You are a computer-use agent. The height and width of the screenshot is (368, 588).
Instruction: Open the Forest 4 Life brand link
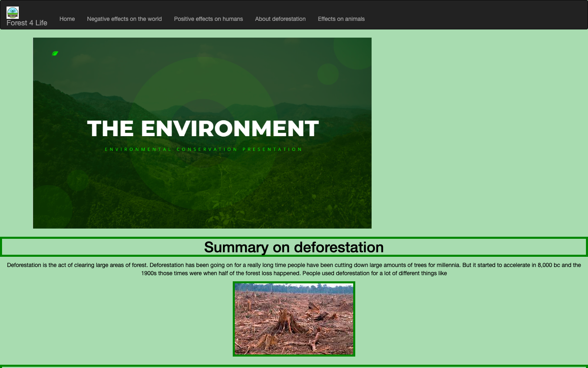pos(27,23)
